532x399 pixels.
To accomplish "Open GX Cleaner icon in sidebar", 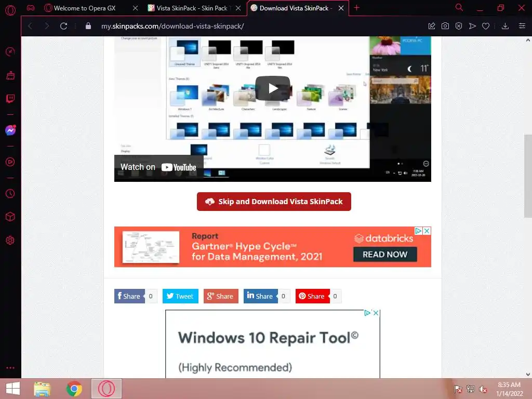I will (x=10, y=75).
